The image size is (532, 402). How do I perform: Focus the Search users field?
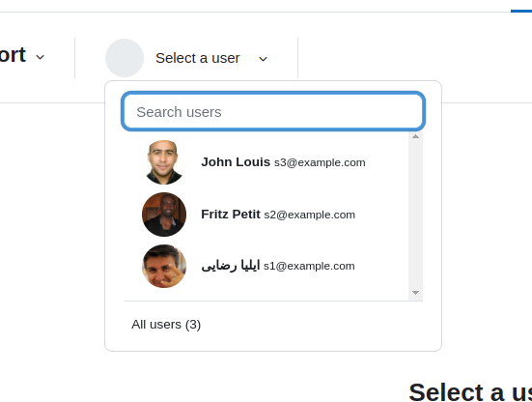(x=273, y=111)
